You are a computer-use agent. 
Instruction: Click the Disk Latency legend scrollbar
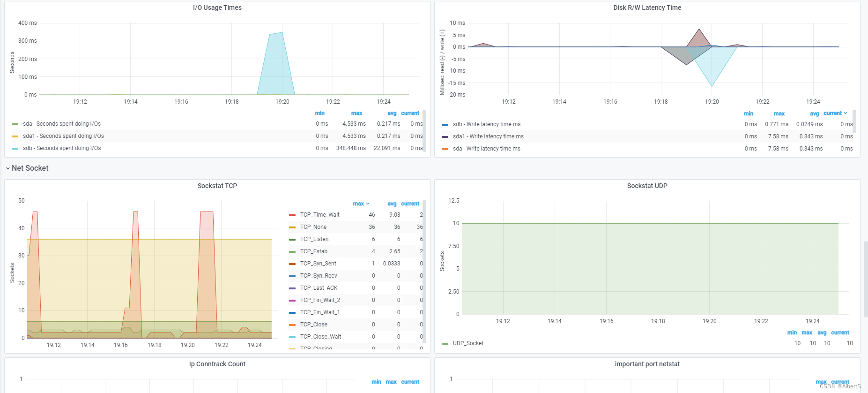pyautogui.click(x=854, y=121)
